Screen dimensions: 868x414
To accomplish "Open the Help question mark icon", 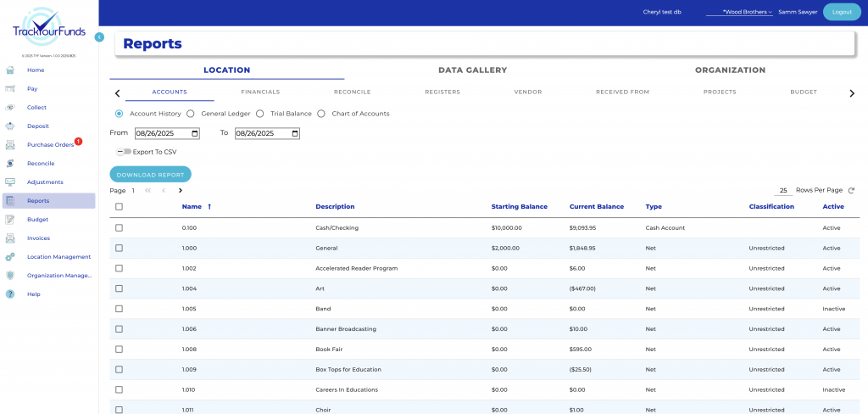I will [x=10, y=294].
